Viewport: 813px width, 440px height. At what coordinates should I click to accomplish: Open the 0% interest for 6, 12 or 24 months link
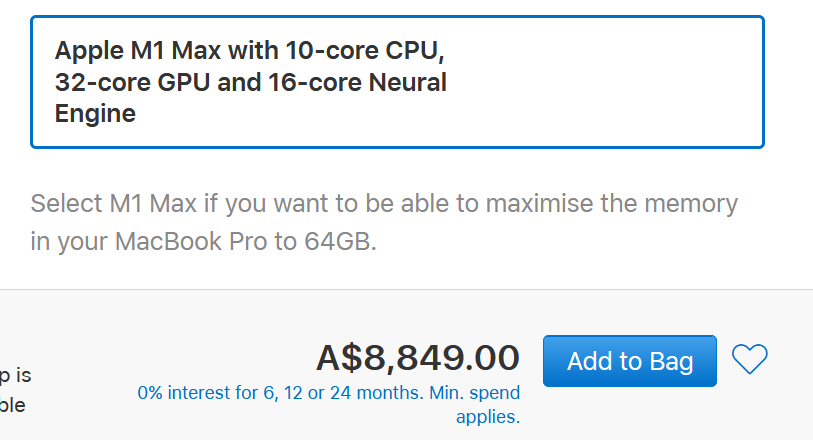click(x=329, y=404)
